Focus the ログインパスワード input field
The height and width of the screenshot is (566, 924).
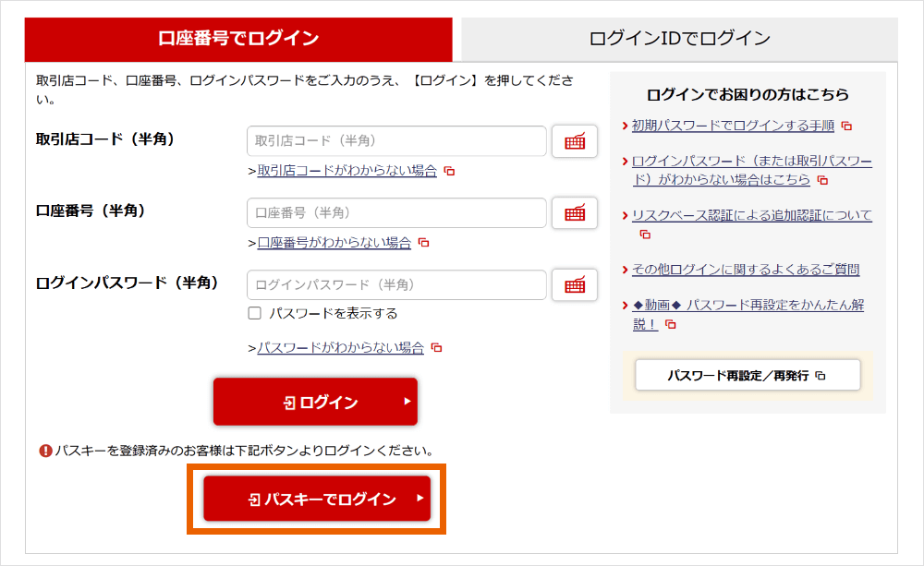click(396, 285)
